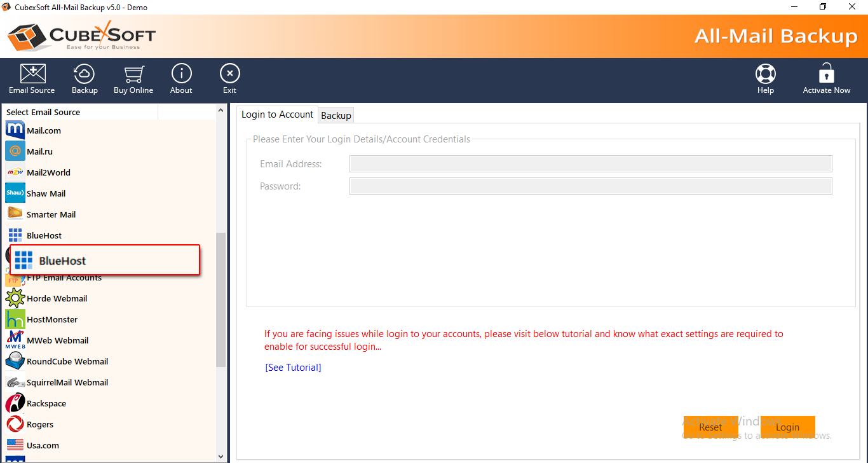The width and height of the screenshot is (868, 463).
Task: Click into the Email Address field
Action: pos(590,164)
